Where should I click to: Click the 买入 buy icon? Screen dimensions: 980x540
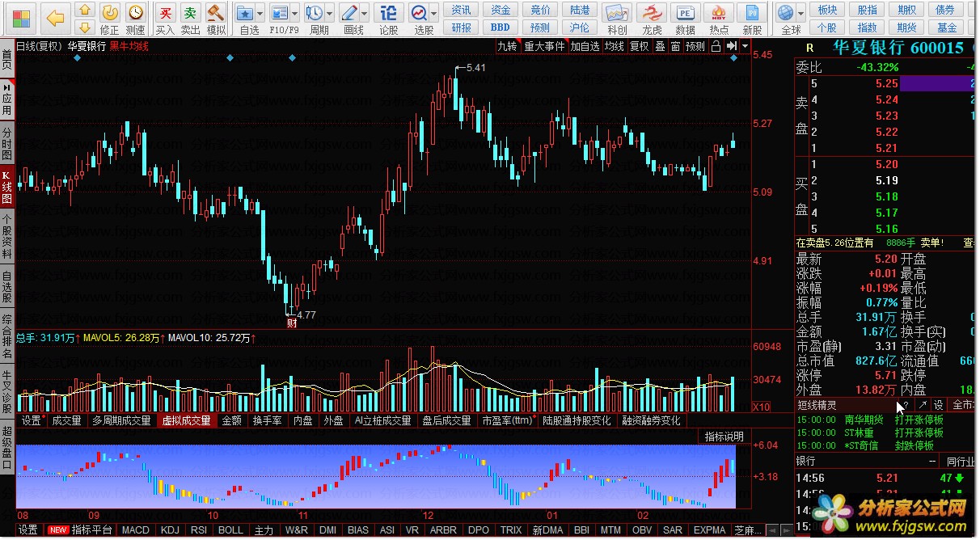tap(165, 13)
